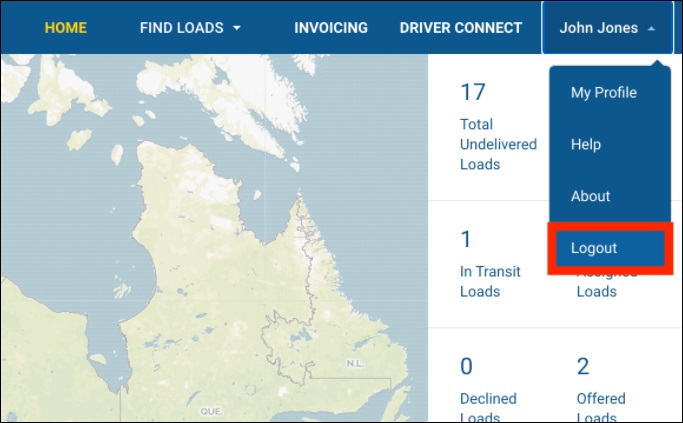View the In Transit Loads label

click(x=493, y=282)
